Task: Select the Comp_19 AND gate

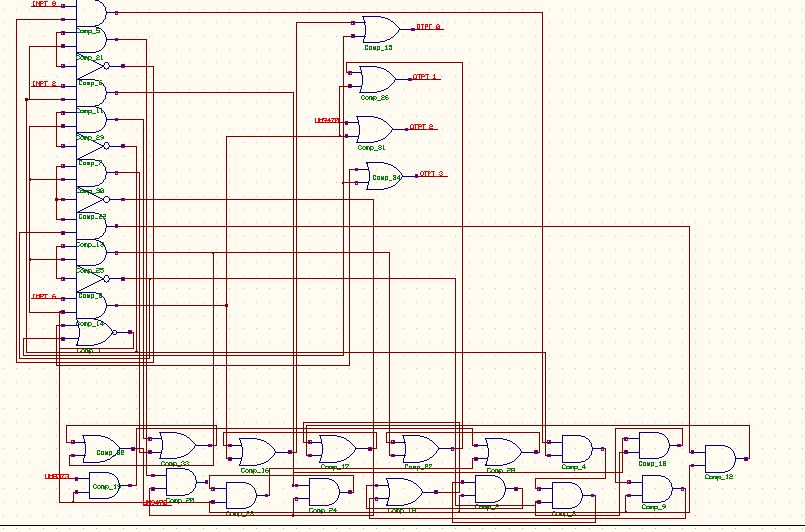Action: (x=104, y=485)
